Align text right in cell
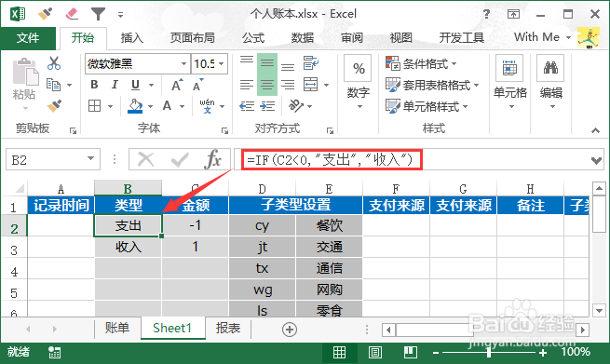The width and height of the screenshot is (610, 364). tap(288, 85)
